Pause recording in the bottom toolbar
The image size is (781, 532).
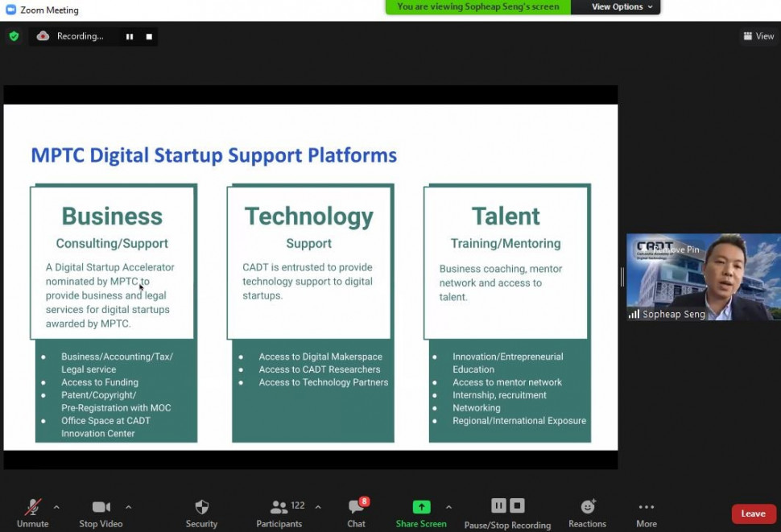pyautogui.click(x=498, y=505)
